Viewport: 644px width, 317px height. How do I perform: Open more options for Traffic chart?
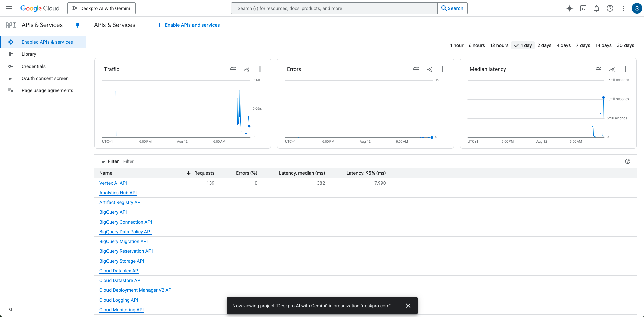coord(260,69)
